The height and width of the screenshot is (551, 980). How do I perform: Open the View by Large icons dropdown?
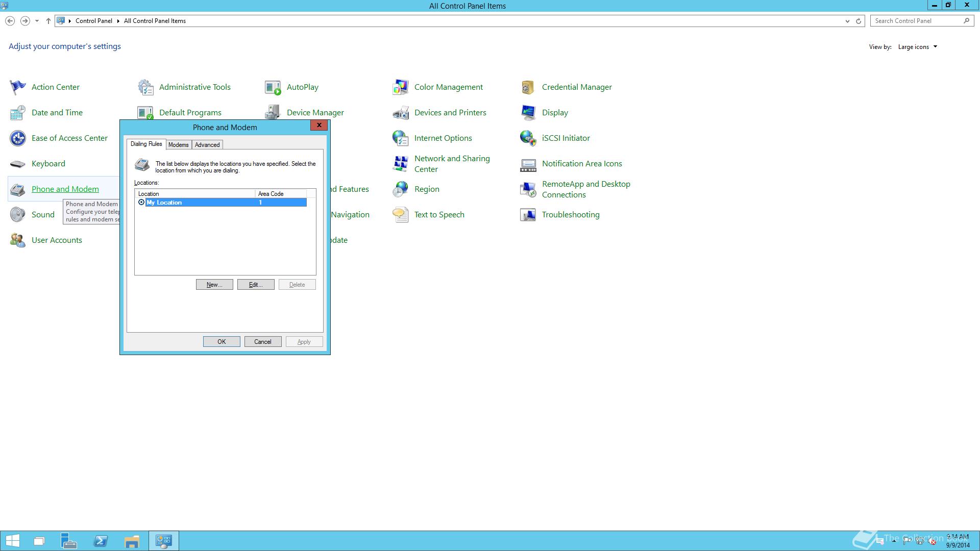pyautogui.click(x=918, y=47)
